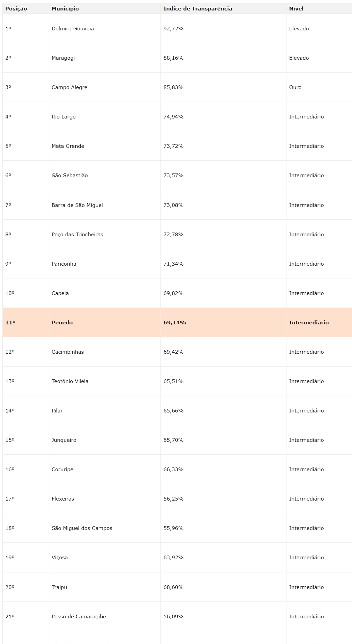Select the 69,14% value in highlighted row
The width and height of the screenshot is (352, 644).
[x=175, y=323]
